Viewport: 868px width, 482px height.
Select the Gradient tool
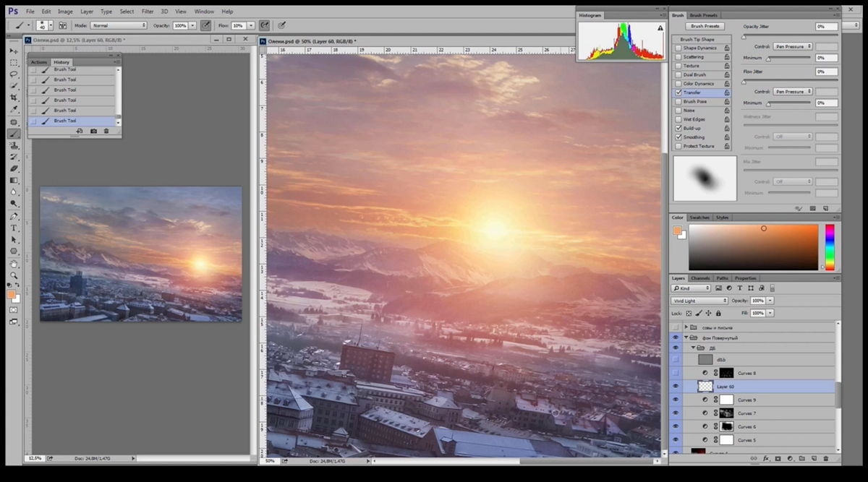pyautogui.click(x=14, y=181)
